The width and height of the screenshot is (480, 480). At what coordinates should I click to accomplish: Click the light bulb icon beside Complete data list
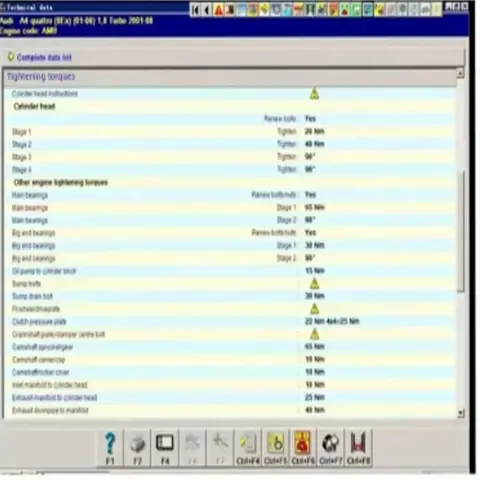[11, 57]
